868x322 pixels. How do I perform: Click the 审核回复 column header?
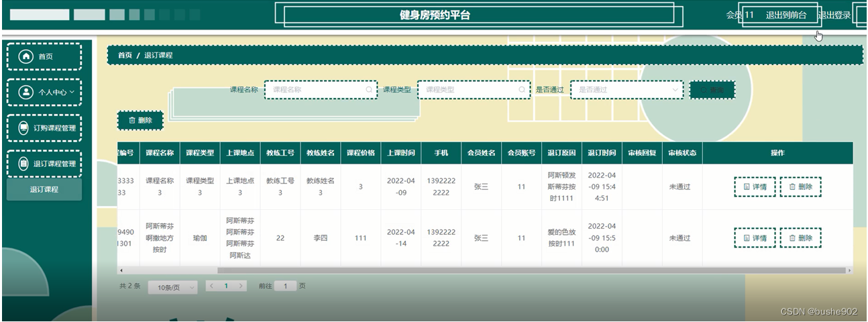tap(643, 153)
